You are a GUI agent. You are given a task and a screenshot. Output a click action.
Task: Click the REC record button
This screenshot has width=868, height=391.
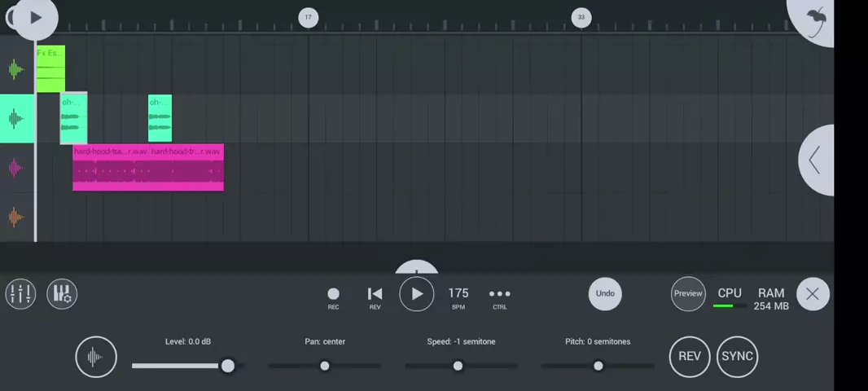coord(333,294)
